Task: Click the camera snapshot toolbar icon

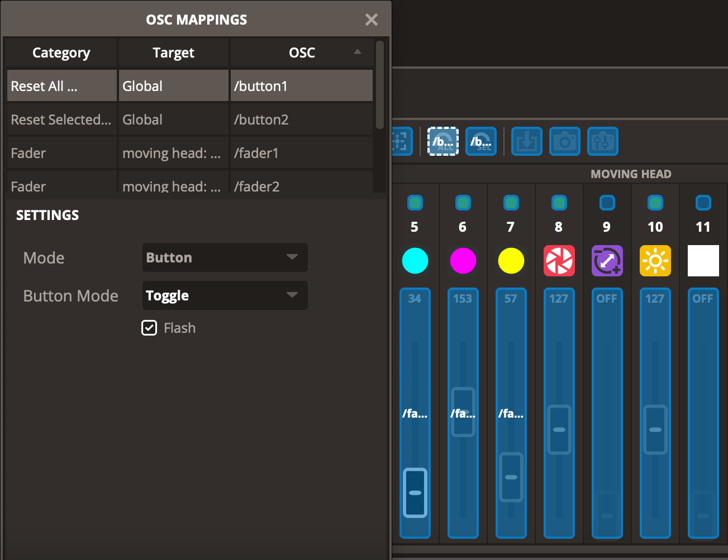Action: tap(564, 141)
